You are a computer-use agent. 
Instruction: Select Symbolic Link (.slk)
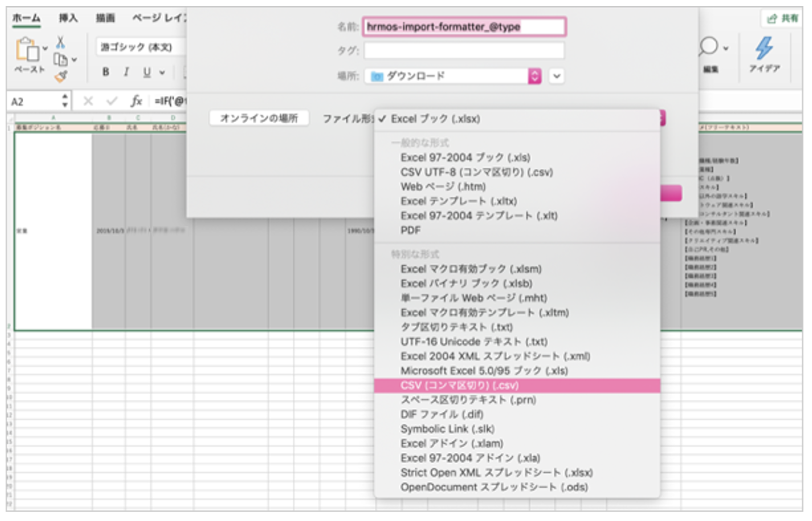tap(517, 429)
